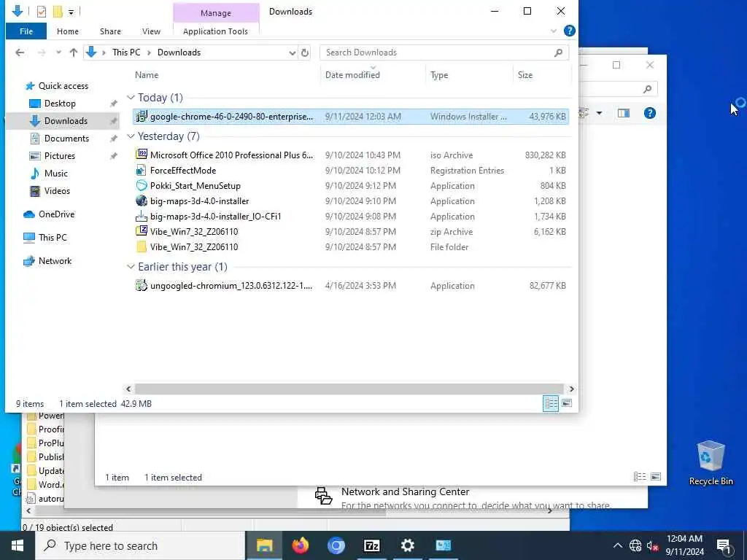Image resolution: width=747 pixels, height=560 pixels.
Task: Refresh the Downloads folder
Action: pyautogui.click(x=305, y=52)
